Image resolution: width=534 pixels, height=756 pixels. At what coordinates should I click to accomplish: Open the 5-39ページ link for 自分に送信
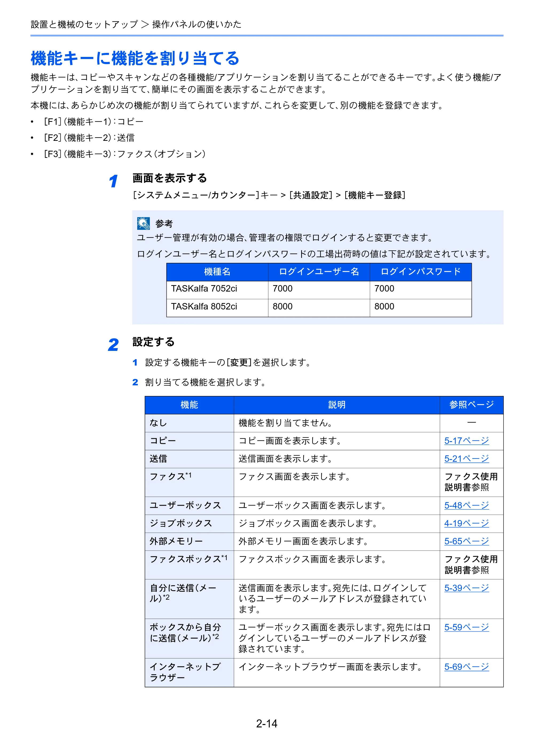click(x=466, y=588)
